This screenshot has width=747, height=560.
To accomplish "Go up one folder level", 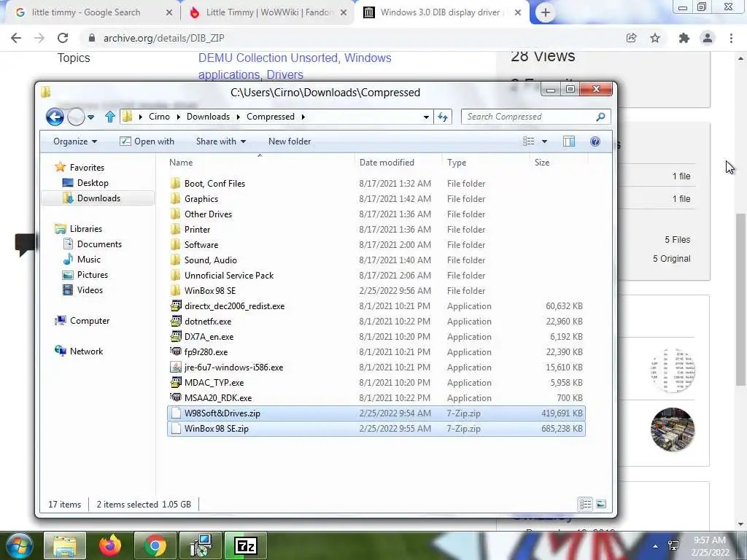I will point(110,117).
